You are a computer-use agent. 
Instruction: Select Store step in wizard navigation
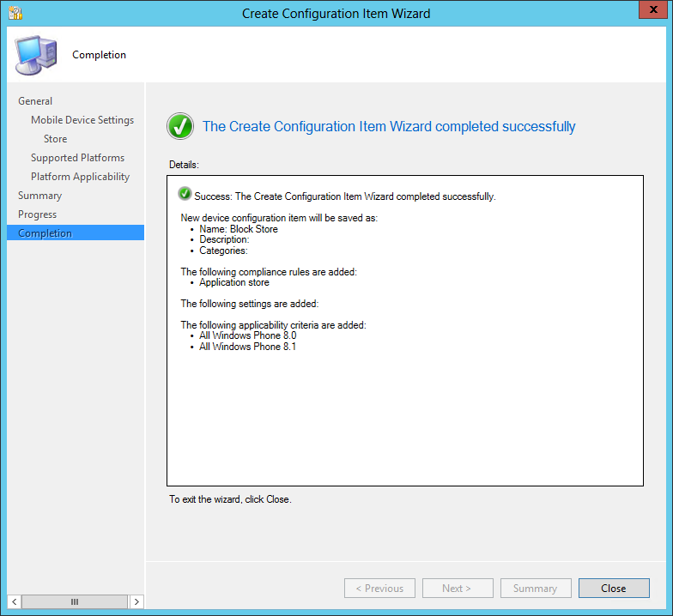55,139
